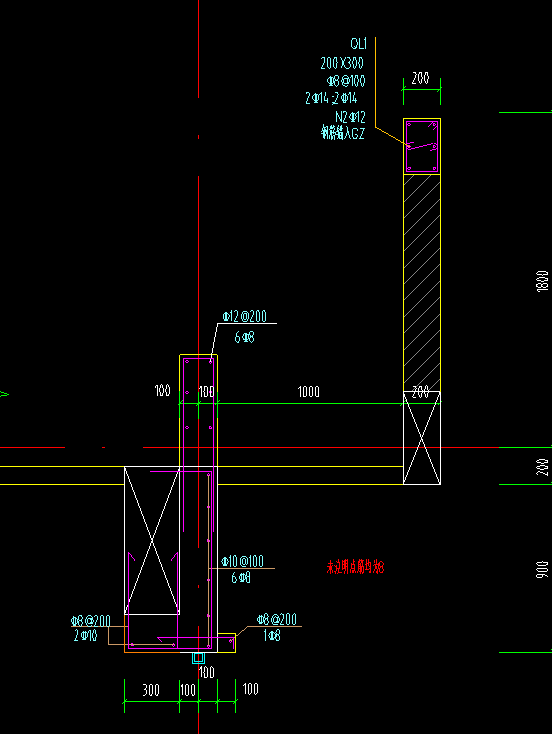This screenshot has height=734, width=552.
Task: Select the "Φ12@200" rebar callout
Action: coord(244,316)
